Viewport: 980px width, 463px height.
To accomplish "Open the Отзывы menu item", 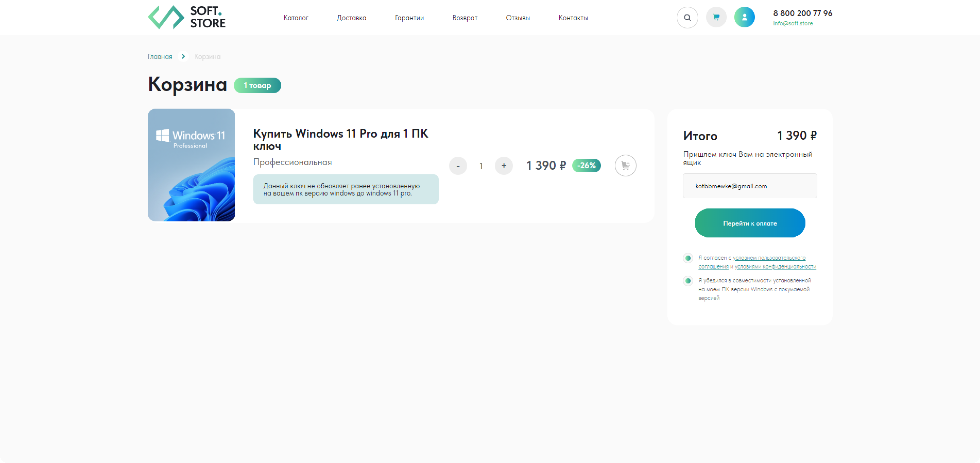I will [x=517, y=18].
